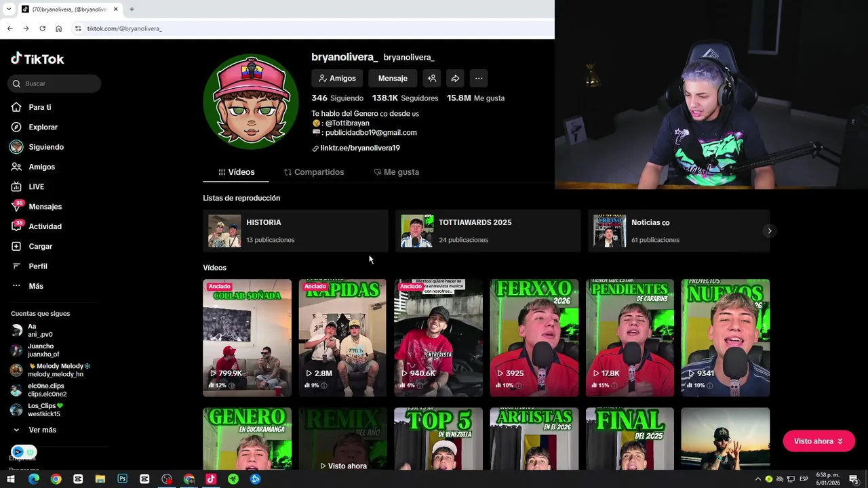Select the Vídeos tab

click(x=236, y=172)
